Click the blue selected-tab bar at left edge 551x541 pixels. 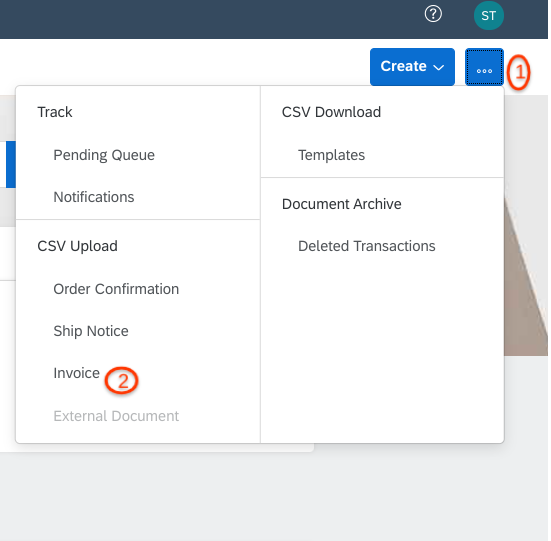(11, 164)
